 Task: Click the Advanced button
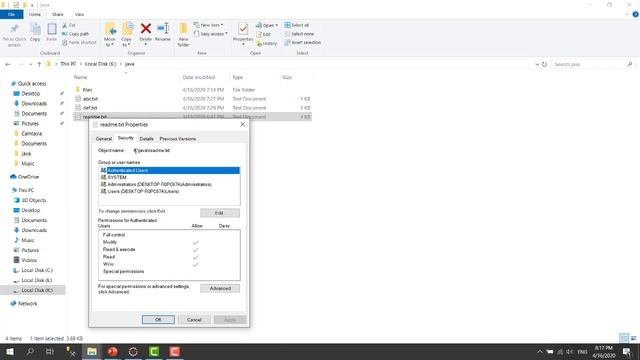220,289
